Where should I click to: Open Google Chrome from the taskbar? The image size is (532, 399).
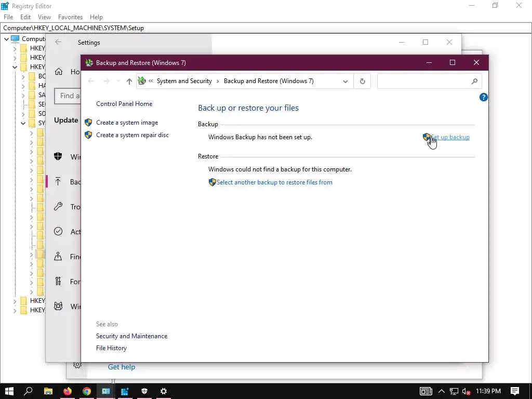point(87,391)
